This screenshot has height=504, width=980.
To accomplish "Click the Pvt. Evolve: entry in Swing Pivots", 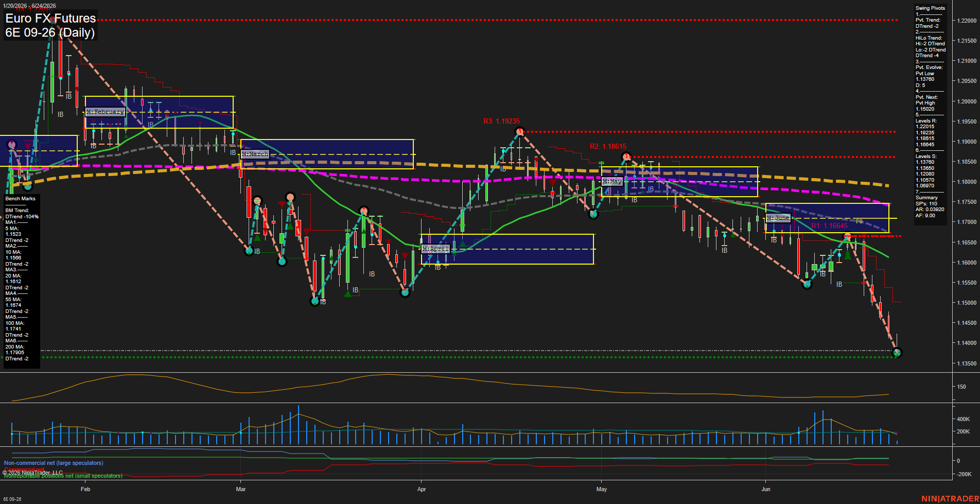I will [929, 67].
